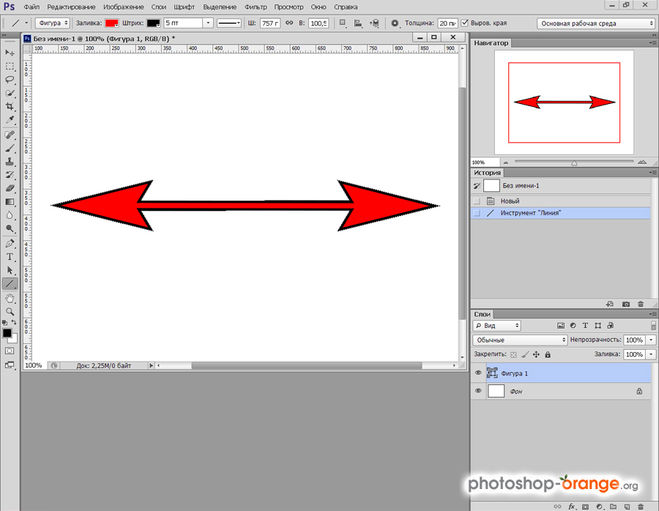This screenshot has height=511, width=659.
Task: Select the Фигура 1 layer
Action: (x=568, y=373)
